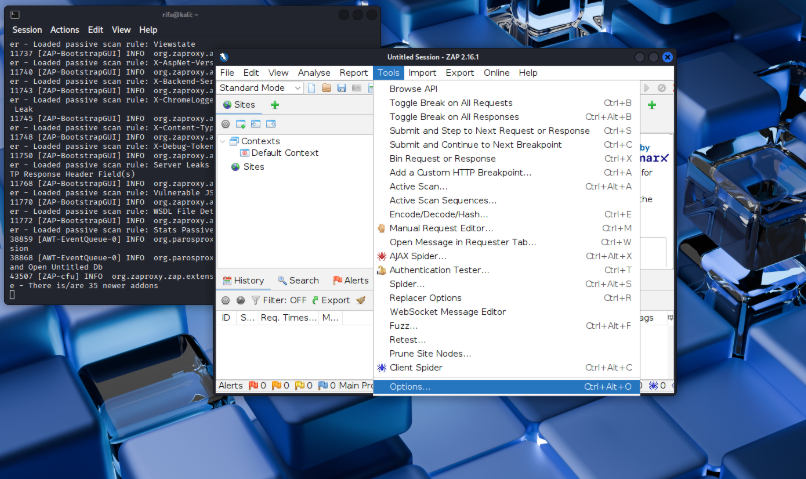Click Open Session folder icon
The height and width of the screenshot is (479, 806).
point(327,88)
